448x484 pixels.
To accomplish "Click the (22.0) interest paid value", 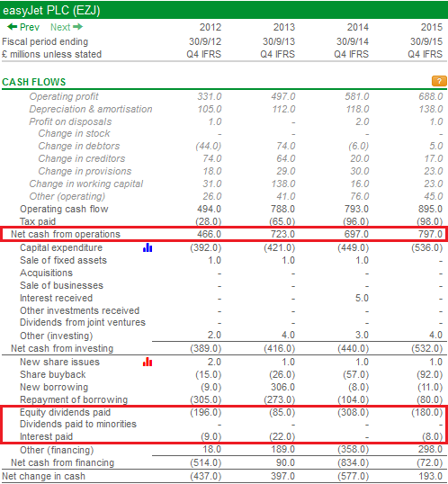I will pos(282,437).
